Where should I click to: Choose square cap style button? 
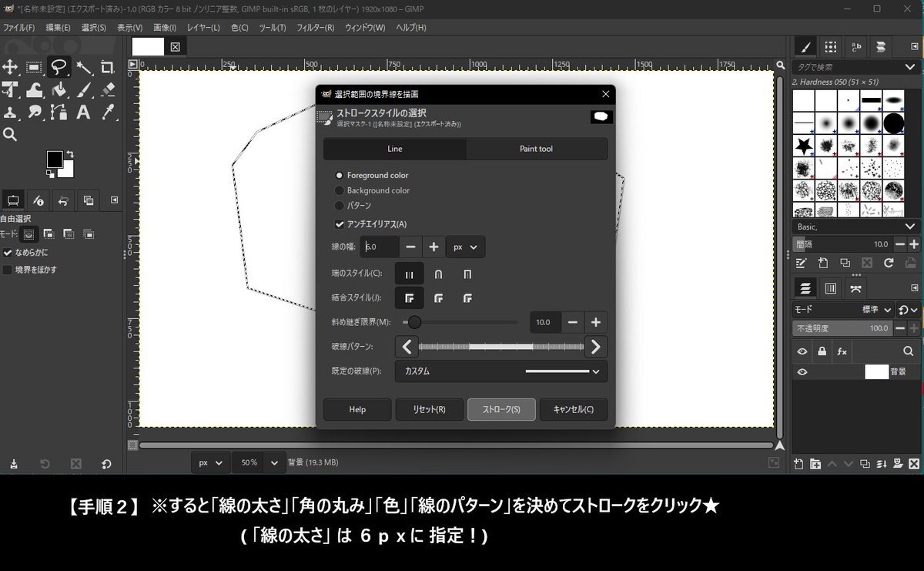tap(467, 274)
